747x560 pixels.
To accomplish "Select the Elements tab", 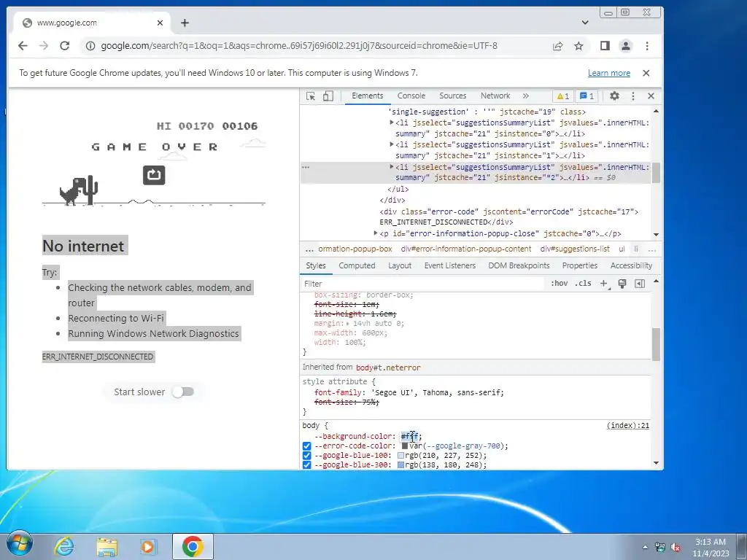I will pyautogui.click(x=368, y=96).
